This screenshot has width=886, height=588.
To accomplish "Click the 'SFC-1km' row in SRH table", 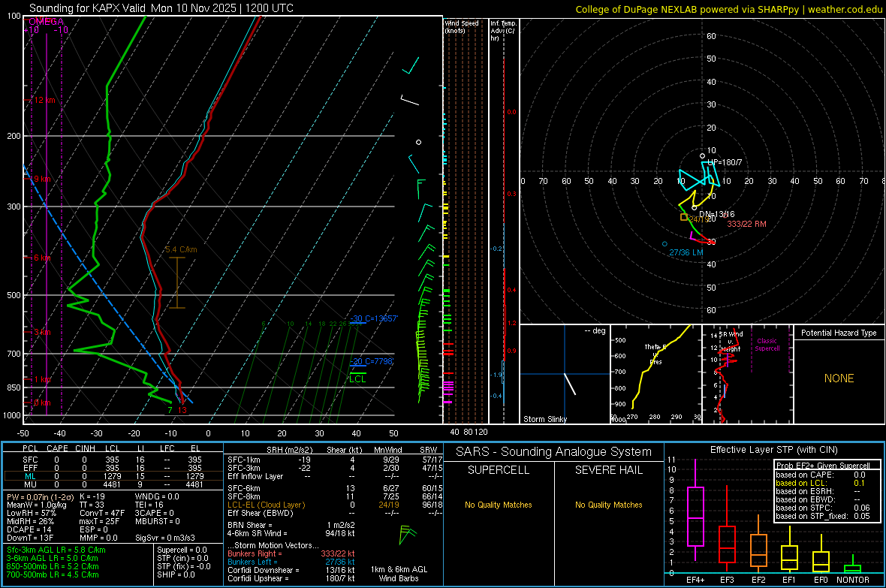I will coord(335,460).
